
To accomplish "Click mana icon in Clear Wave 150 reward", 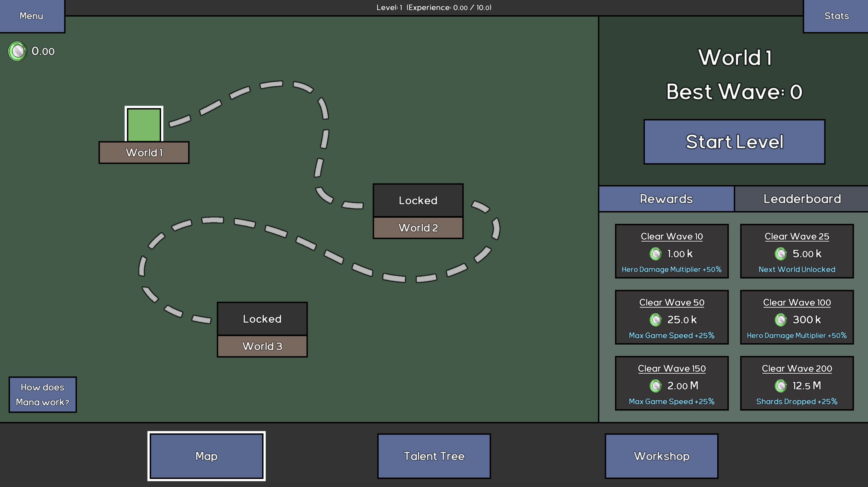I will click(655, 386).
